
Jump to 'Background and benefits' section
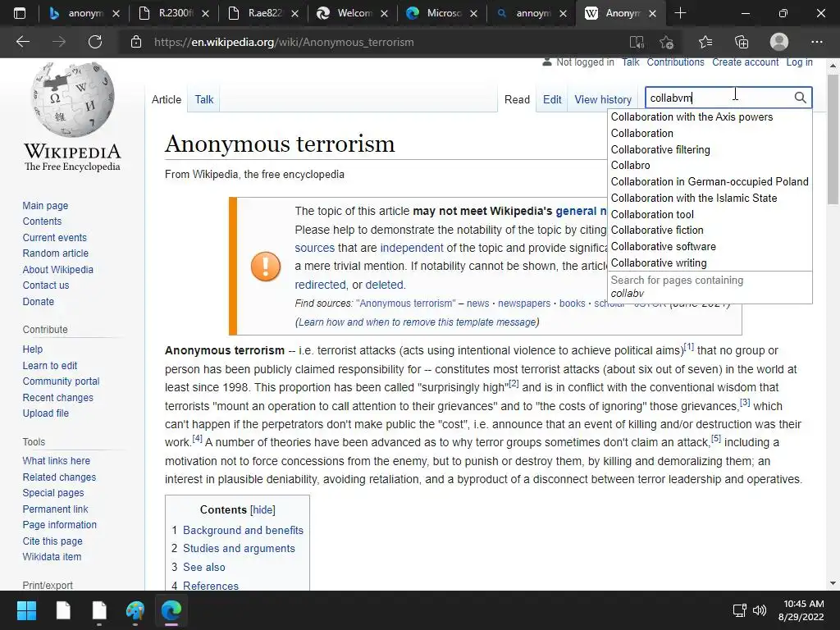(x=243, y=531)
